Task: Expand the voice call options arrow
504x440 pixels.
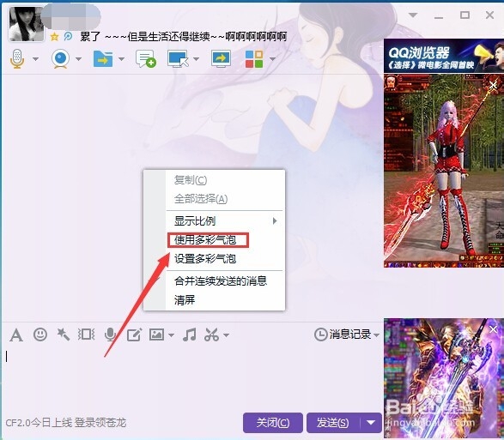Action: click(x=36, y=59)
